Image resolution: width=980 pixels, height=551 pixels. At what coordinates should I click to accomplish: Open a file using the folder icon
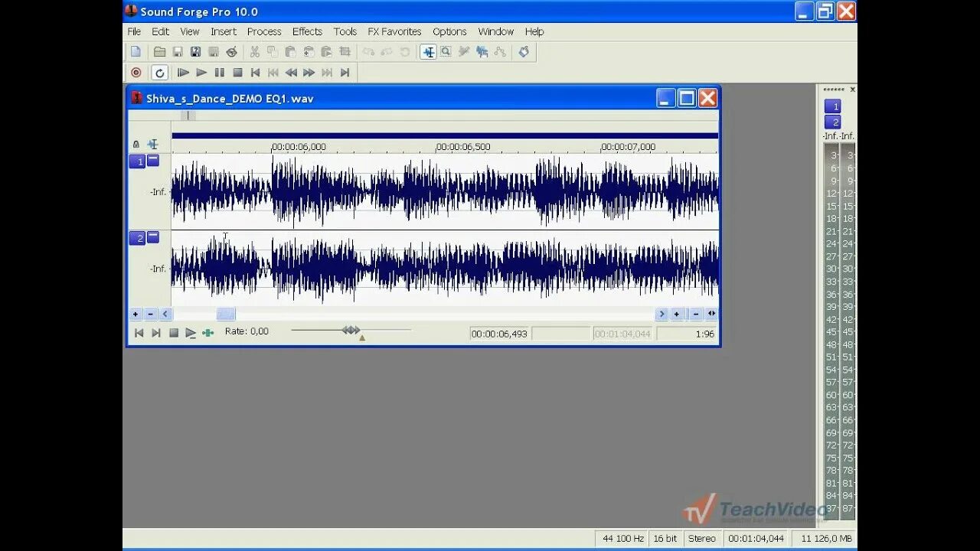(x=159, y=52)
